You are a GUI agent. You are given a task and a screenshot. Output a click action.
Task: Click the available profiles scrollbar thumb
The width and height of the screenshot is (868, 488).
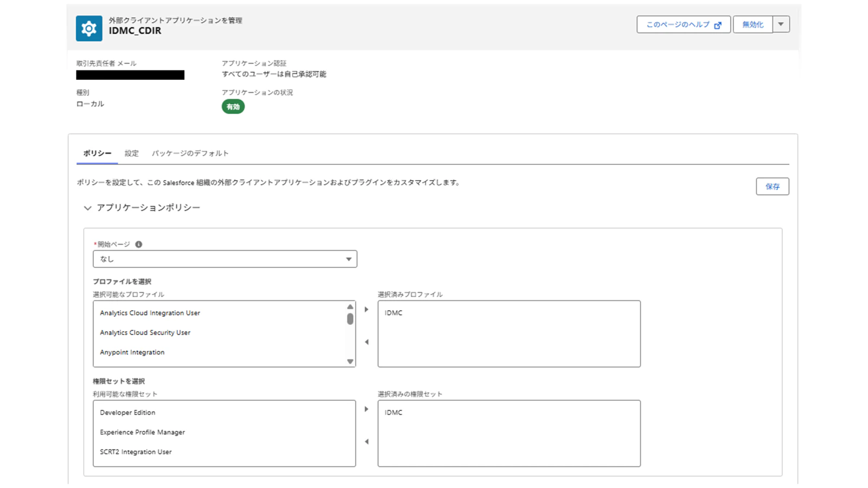(x=350, y=319)
